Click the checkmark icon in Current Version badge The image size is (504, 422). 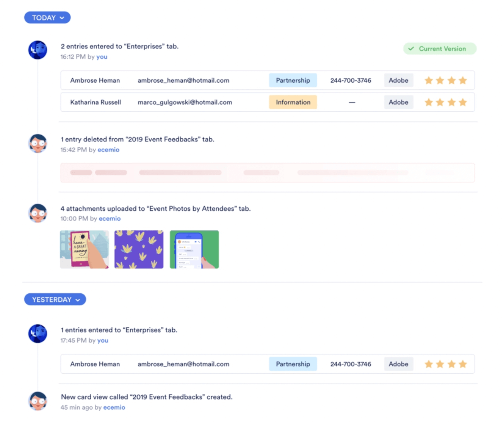pos(411,49)
